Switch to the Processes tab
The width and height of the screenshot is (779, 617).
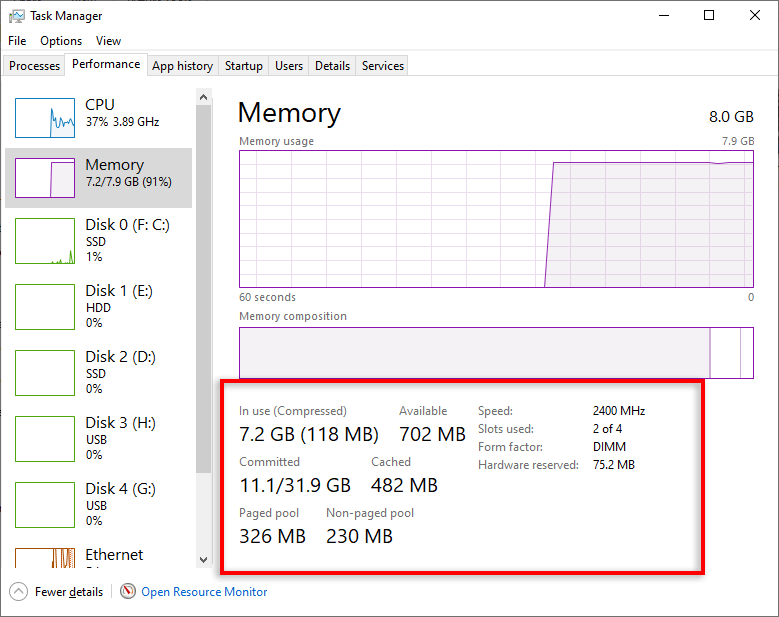coord(35,66)
